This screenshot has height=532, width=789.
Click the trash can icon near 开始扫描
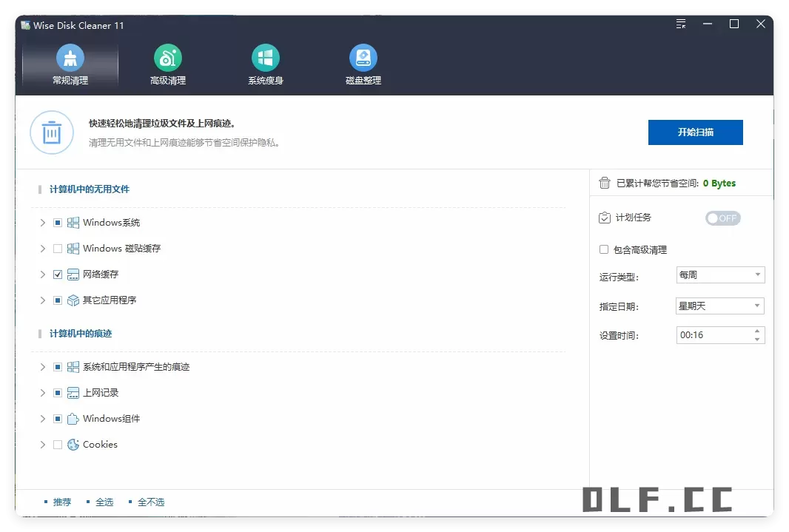52,132
